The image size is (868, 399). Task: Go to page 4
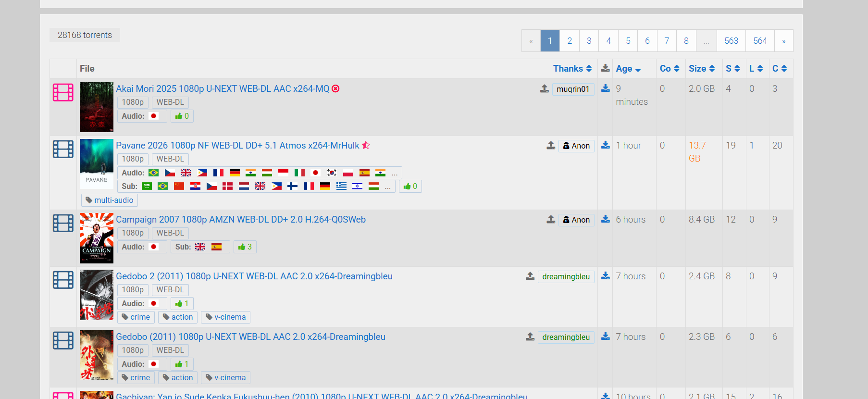(x=608, y=41)
